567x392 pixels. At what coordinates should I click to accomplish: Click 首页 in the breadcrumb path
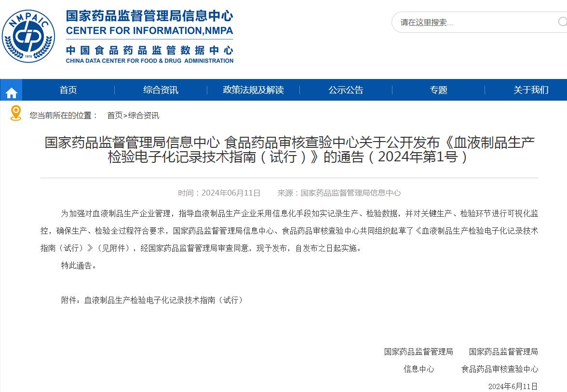point(115,116)
